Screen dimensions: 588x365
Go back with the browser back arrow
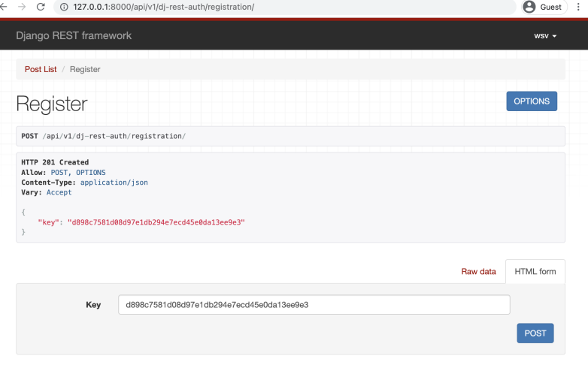click(3, 7)
